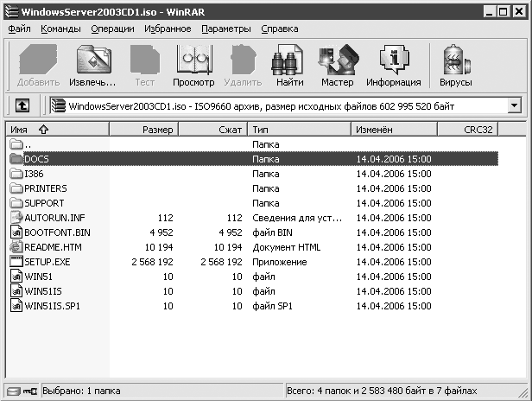Open the Избранное menu
Screen dimensions: 532x401
pyautogui.click(x=169, y=29)
